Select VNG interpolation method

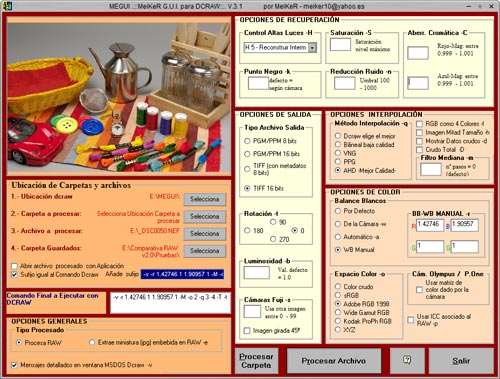[x=338, y=153]
